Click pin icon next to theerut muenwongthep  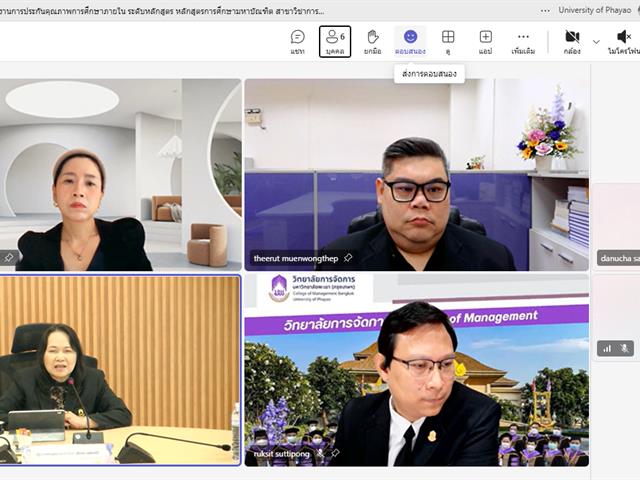(x=347, y=258)
